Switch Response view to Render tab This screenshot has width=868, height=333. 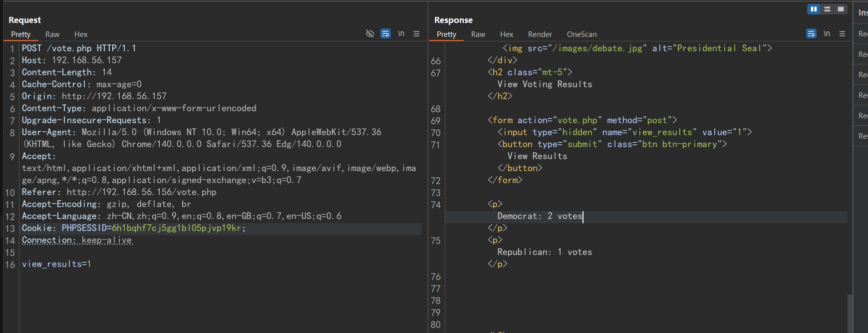(540, 34)
